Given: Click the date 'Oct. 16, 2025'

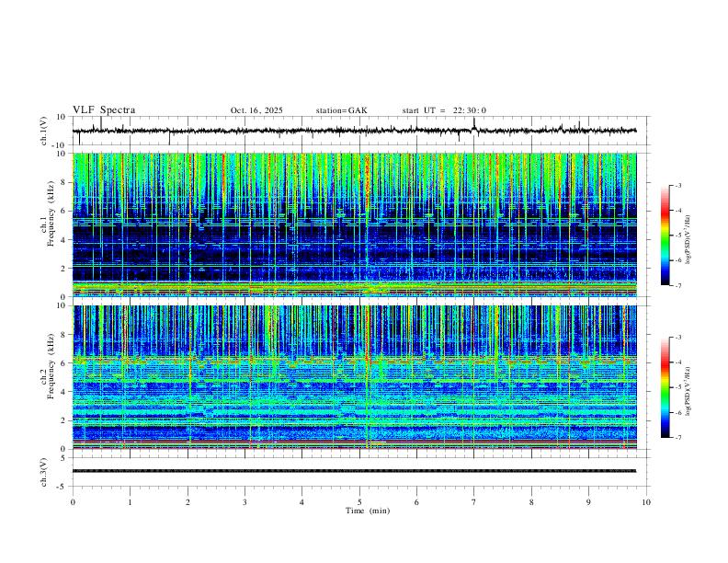Looking at the screenshot, I should pos(256,110).
